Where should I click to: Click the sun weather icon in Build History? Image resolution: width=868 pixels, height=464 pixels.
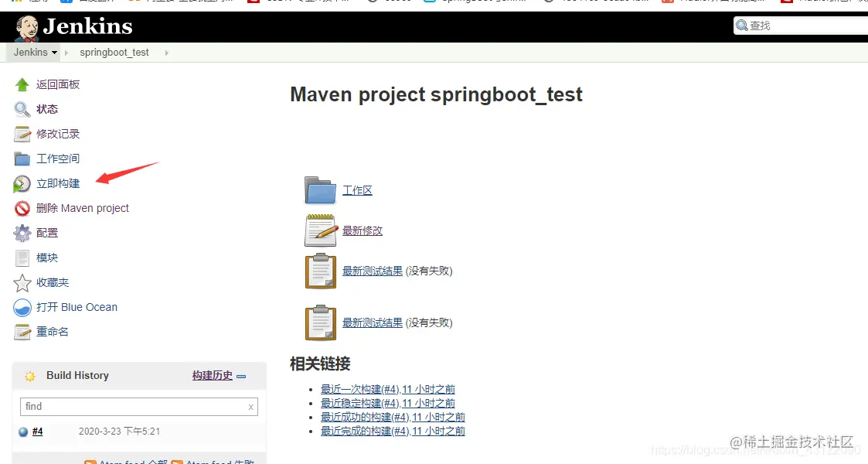tap(30, 376)
